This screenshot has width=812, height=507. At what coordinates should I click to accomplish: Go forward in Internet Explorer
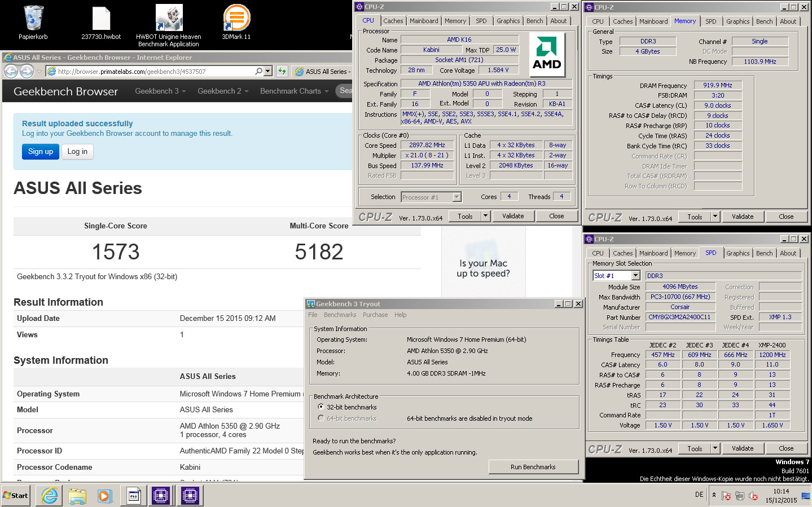[27, 72]
